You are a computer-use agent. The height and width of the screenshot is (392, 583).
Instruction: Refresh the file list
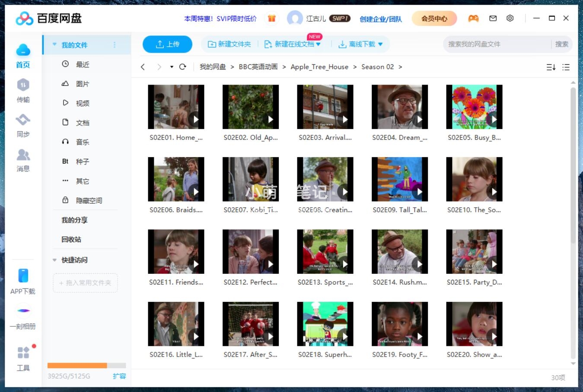182,67
